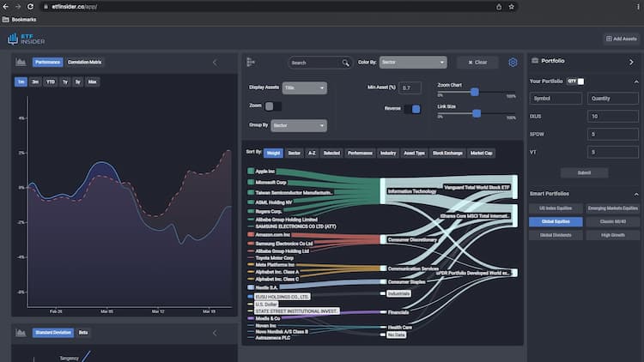Click the Sankey diagram panel icon
This screenshot has width=644, height=362.
click(251, 62)
